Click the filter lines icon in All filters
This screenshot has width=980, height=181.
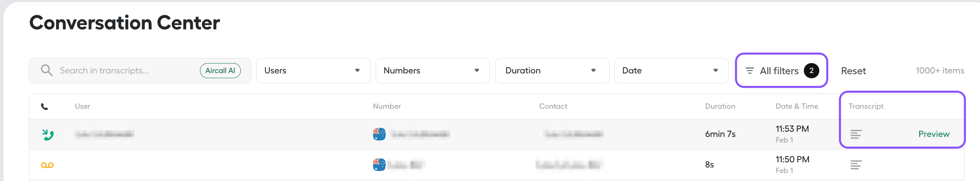tap(749, 71)
